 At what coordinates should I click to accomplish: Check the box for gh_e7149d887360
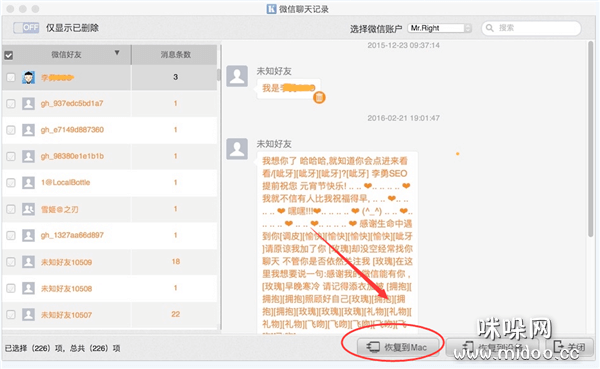(11, 130)
